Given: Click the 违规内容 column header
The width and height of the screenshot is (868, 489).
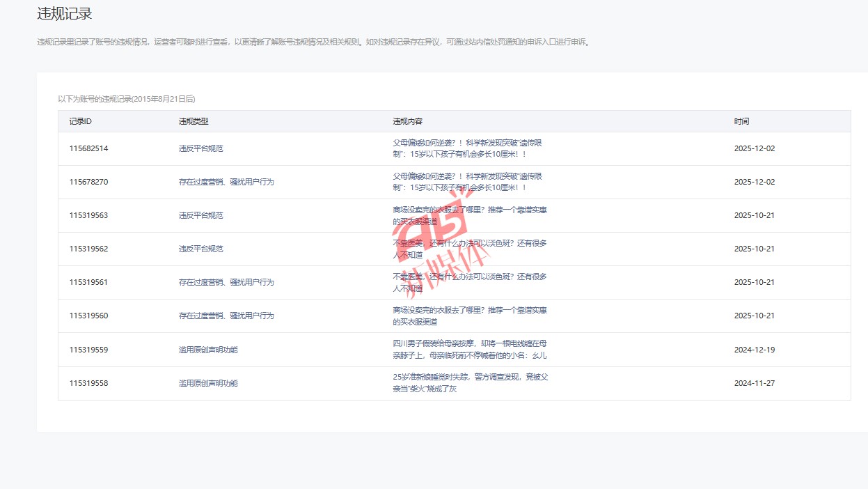Looking at the screenshot, I should tap(407, 121).
